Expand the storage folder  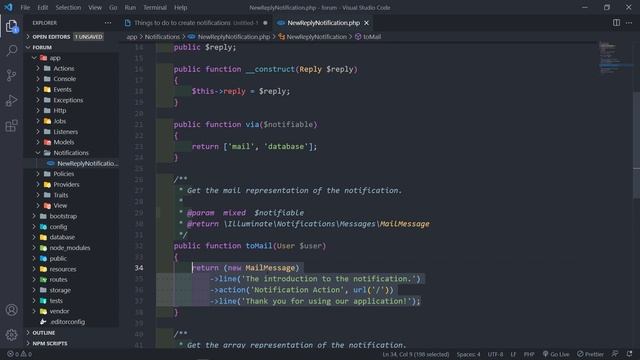click(71, 290)
